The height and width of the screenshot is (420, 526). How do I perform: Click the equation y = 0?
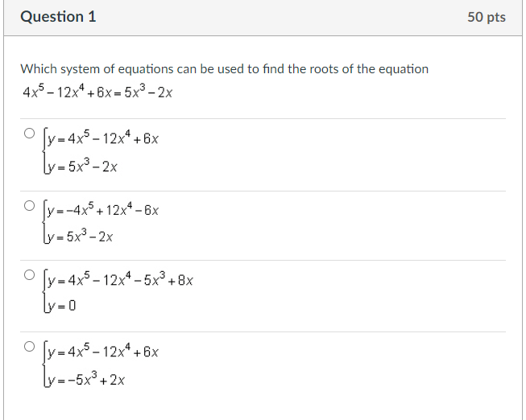(x=62, y=306)
